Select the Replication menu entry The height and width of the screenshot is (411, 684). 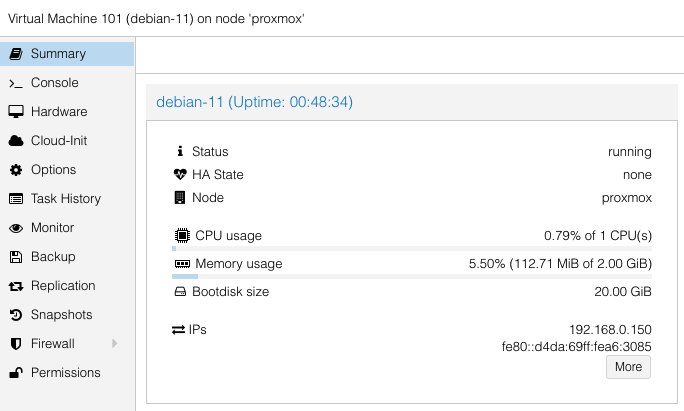[x=63, y=286]
